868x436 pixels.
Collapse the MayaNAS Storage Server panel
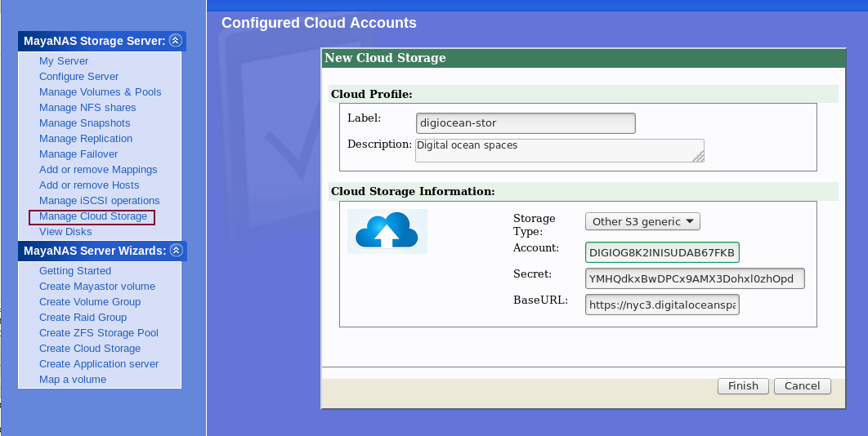coord(175,41)
